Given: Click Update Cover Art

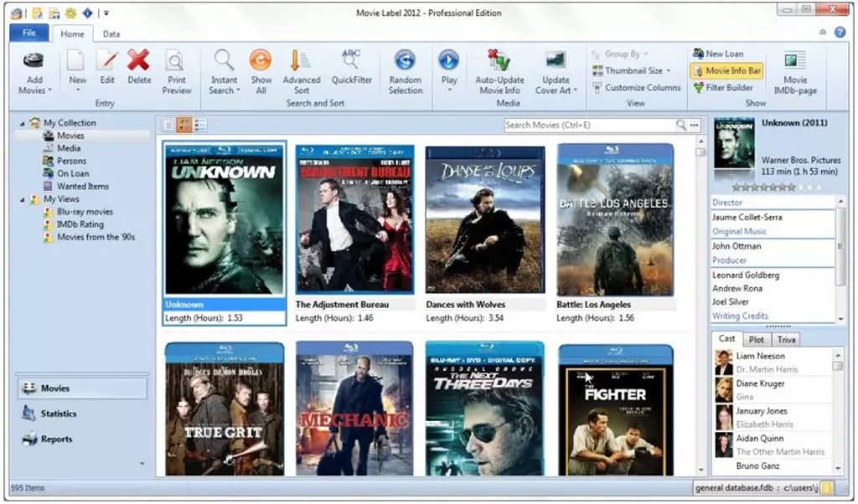Looking at the screenshot, I should [556, 72].
